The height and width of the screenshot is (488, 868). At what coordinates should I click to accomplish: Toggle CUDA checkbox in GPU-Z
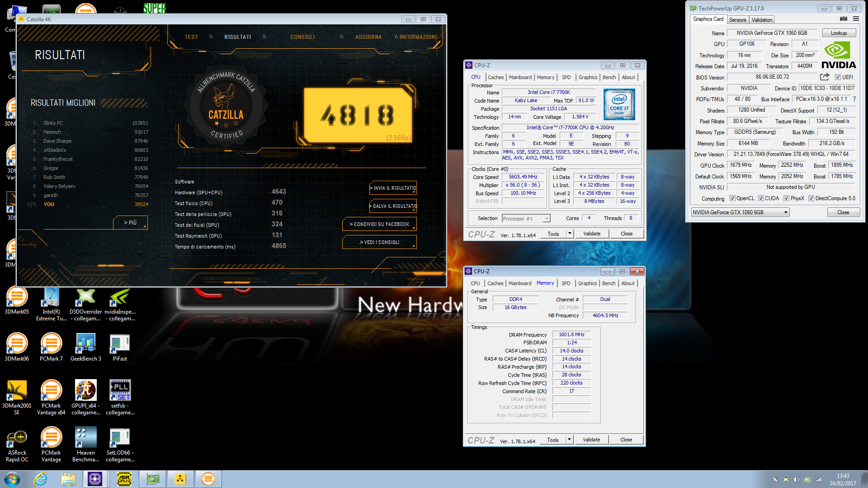tap(761, 198)
